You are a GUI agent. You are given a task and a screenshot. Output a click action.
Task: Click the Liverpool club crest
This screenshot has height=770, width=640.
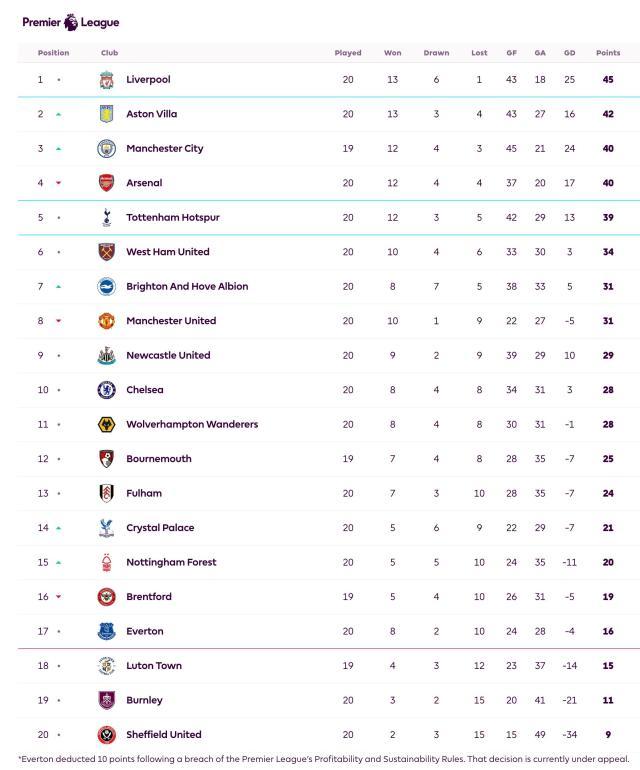click(107, 80)
